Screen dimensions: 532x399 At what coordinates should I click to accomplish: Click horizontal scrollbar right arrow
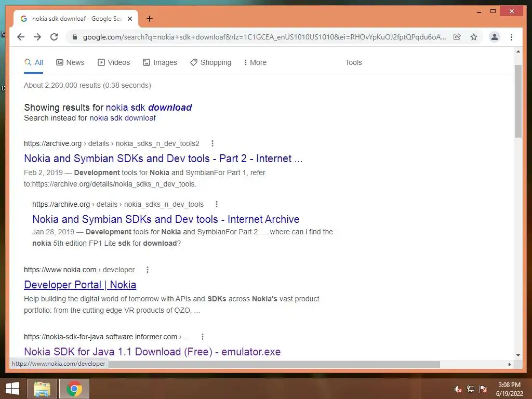[x=509, y=364]
